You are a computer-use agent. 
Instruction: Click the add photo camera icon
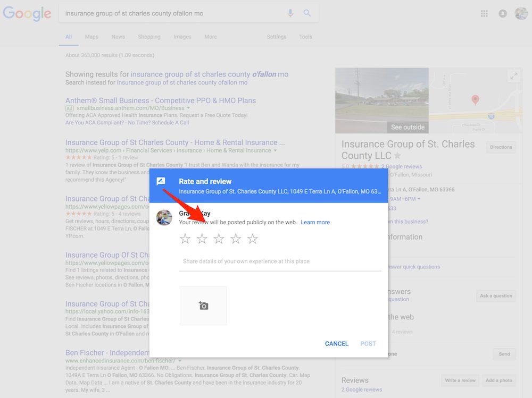[x=203, y=306]
